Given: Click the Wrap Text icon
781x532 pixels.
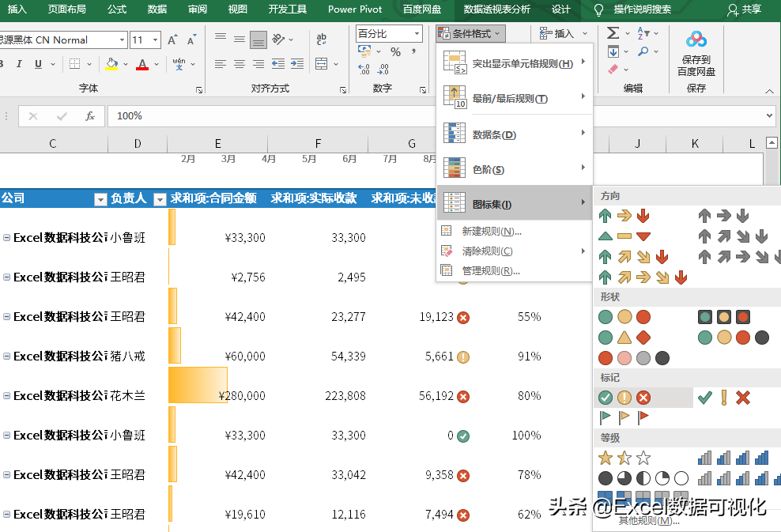Looking at the screenshot, I should (x=321, y=39).
